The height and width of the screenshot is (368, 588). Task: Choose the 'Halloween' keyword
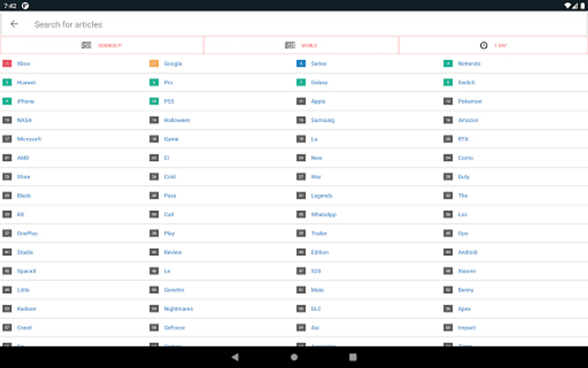tap(177, 120)
